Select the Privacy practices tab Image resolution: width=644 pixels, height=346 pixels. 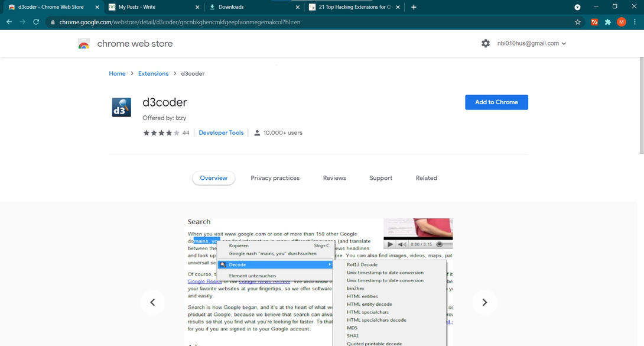click(x=275, y=178)
